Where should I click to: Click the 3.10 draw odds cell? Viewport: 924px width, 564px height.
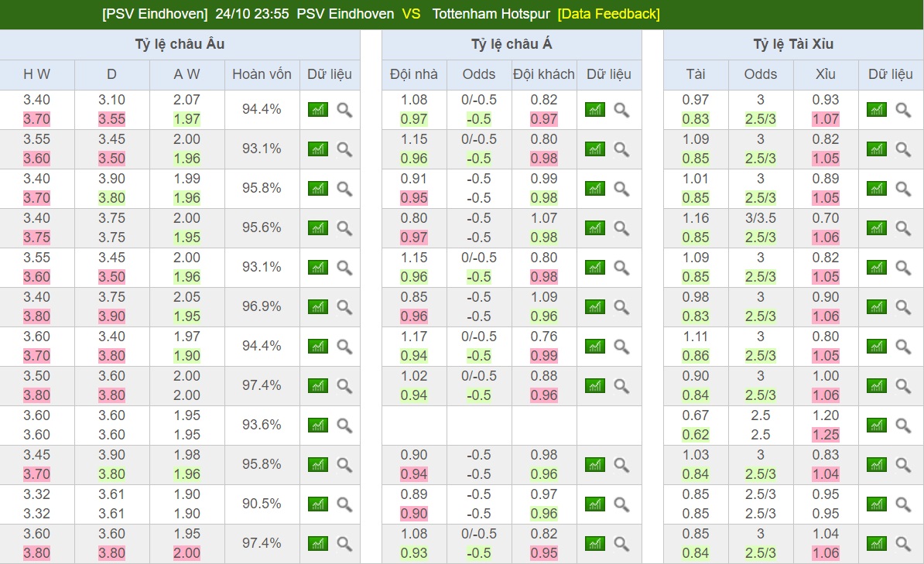pyautogui.click(x=111, y=100)
